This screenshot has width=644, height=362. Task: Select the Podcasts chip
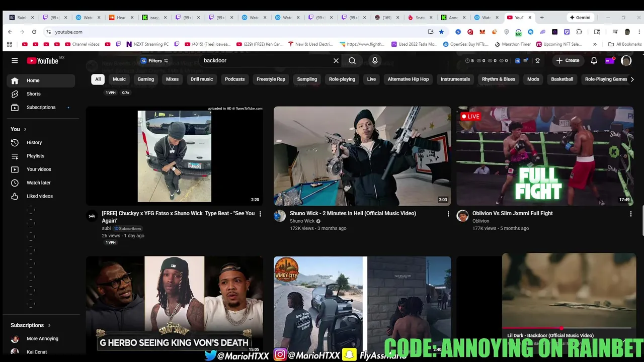point(234,79)
